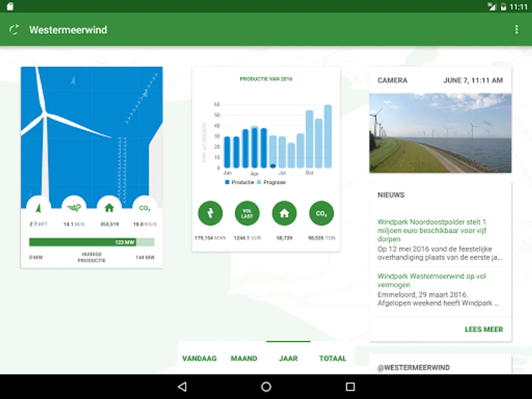Tap the CAMERA card heading
Screen dimensions: 532x399
pyautogui.click(x=392, y=80)
